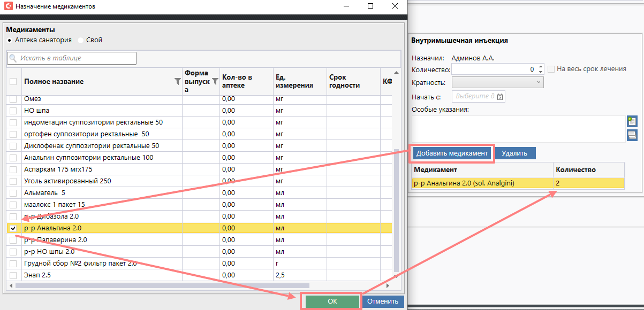Uncheck the р-р Анальгина 2.0 checkbox

(13, 228)
